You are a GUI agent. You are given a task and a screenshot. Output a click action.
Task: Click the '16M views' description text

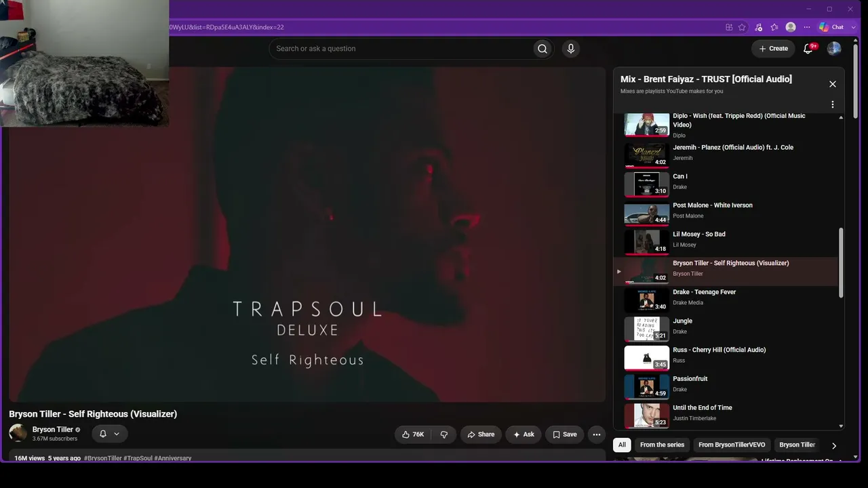point(30,458)
